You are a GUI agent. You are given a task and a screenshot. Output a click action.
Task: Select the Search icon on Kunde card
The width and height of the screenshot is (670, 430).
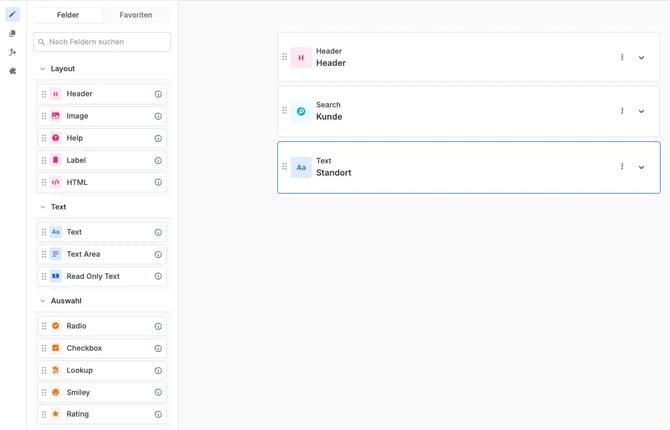point(301,112)
